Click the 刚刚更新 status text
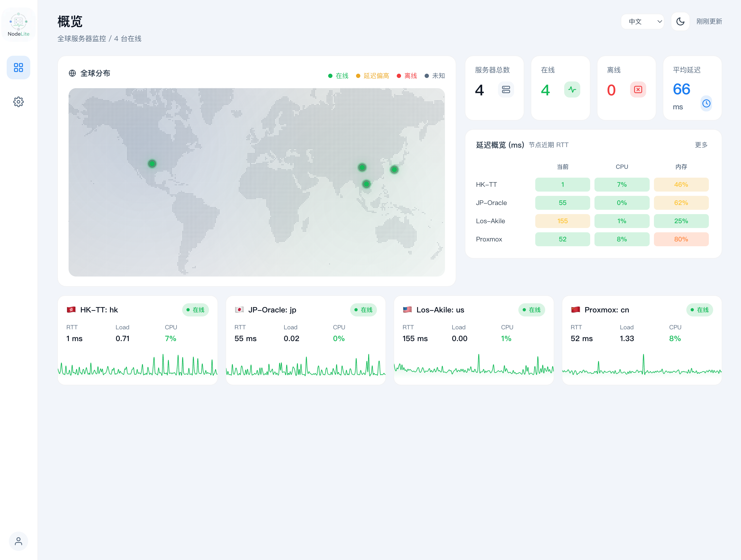 pyautogui.click(x=709, y=21)
